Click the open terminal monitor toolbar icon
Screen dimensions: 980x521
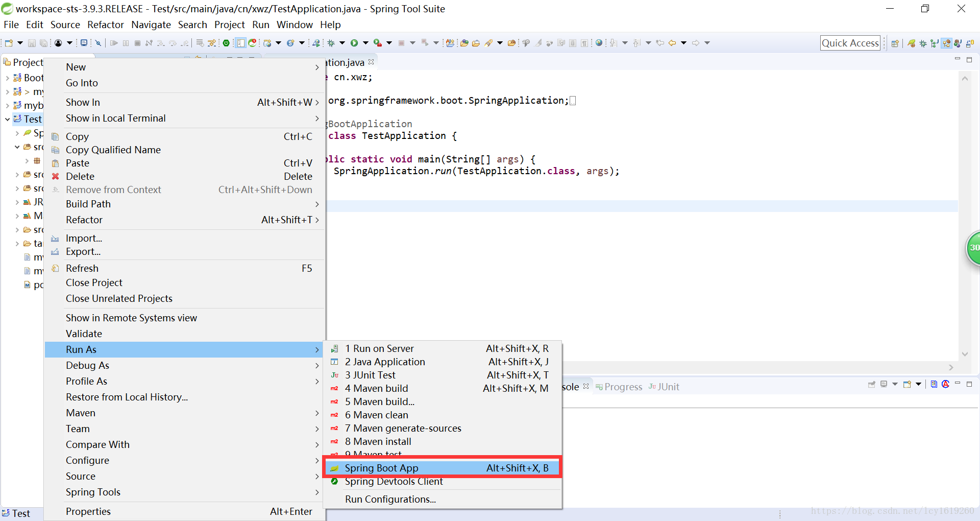84,43
